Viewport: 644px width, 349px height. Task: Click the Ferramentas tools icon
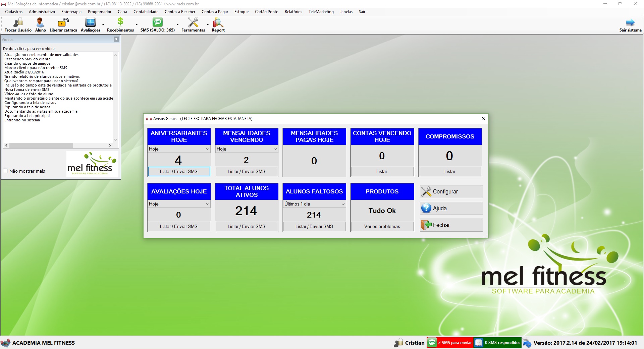point(193,23)
